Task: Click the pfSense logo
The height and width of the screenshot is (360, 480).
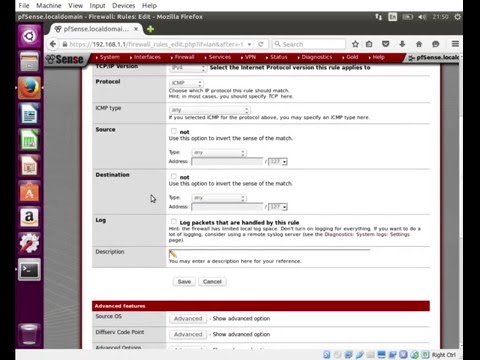Action: click(65, 59)
